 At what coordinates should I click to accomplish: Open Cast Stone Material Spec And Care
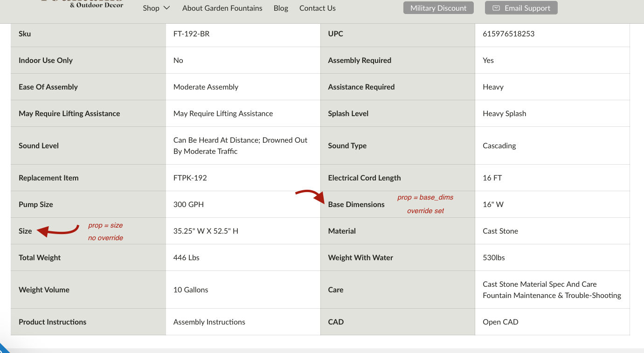(x=540, y=284)
